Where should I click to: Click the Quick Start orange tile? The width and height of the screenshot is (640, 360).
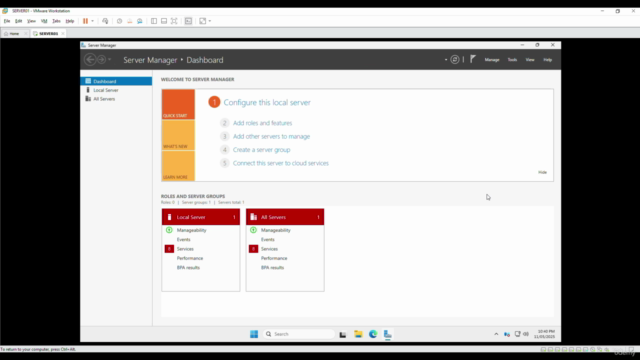click(178, 104)
